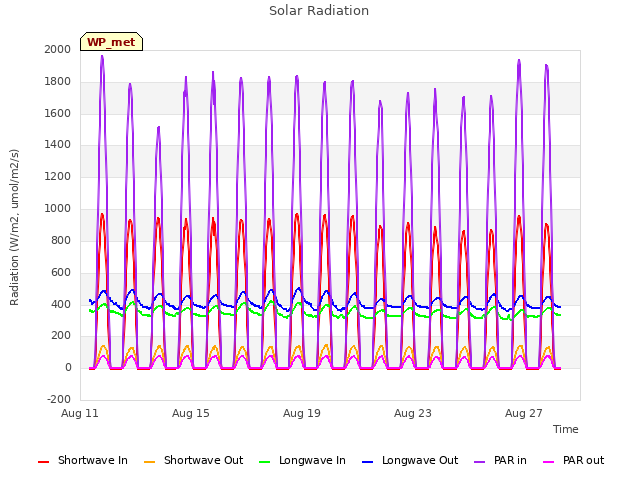Click the Radiation y-axis title
Screen dimensions: 640x480
tap(14, 227)
